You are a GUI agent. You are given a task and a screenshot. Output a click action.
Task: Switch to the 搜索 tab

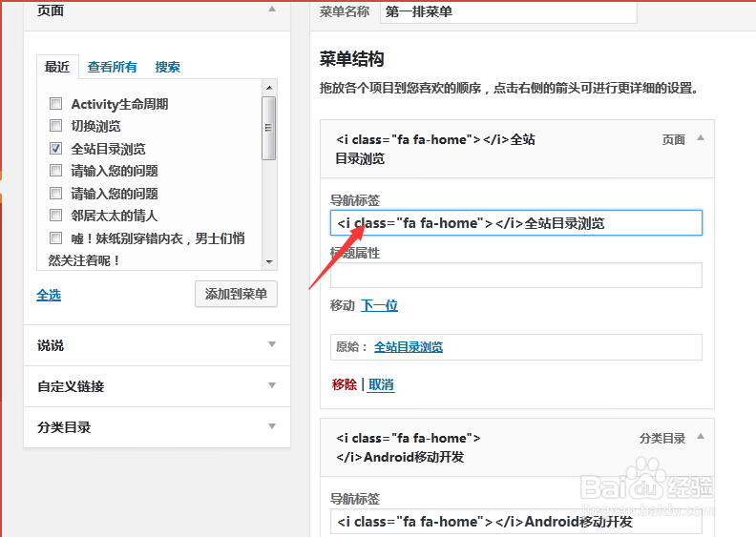point(167,67)
